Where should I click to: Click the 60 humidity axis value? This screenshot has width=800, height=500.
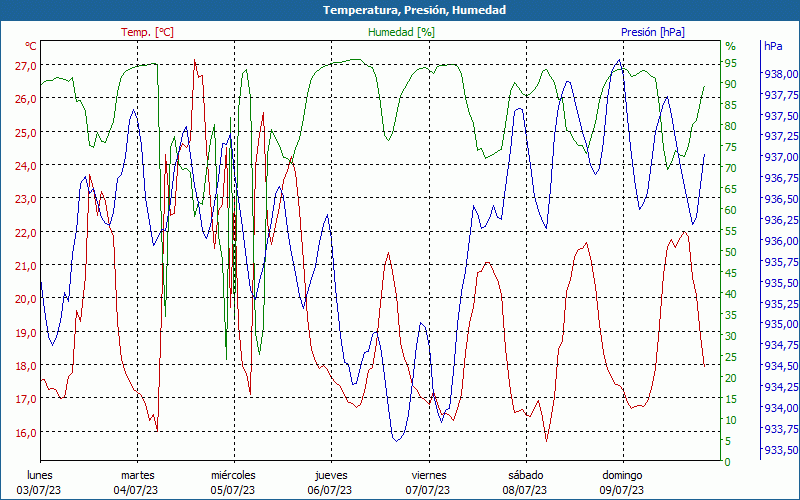click(731, 210)
